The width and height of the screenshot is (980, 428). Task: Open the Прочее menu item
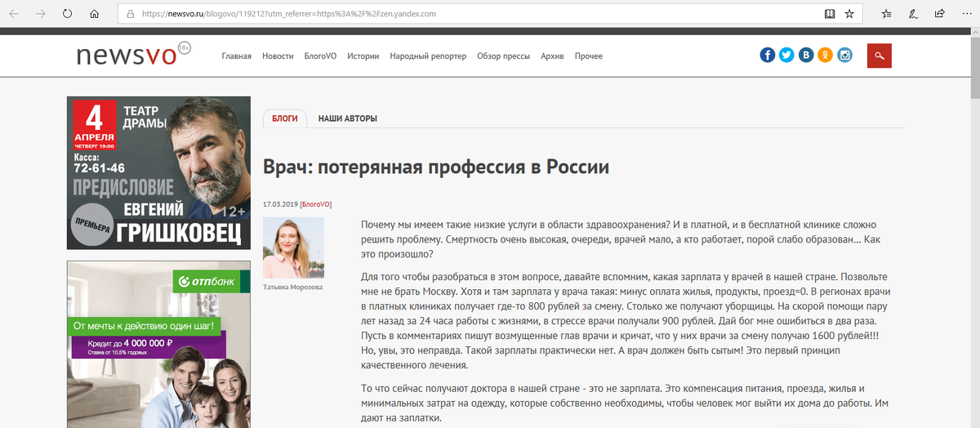[589, 56]
